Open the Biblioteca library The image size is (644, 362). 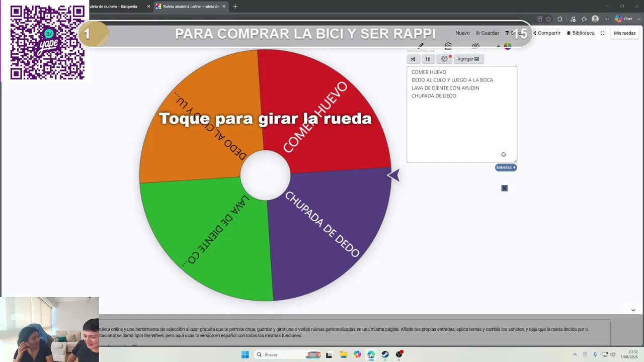581,33
